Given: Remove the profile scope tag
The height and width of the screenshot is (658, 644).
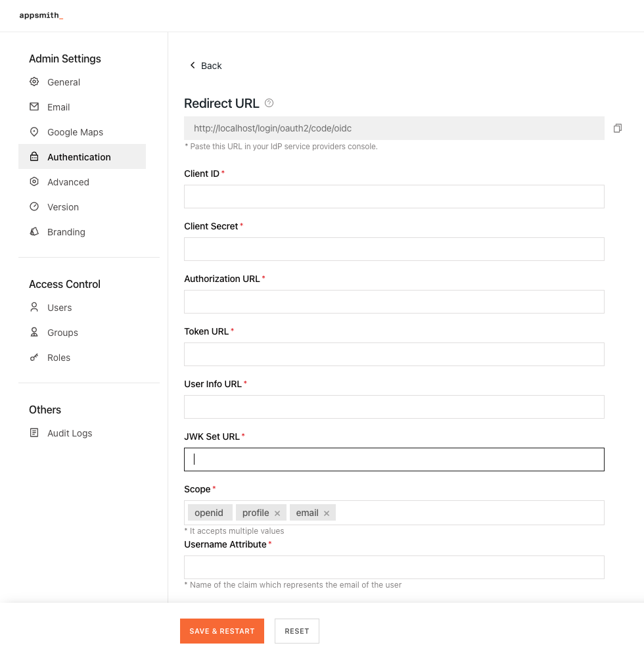Looking at the screenshot, I should (277, 513).
